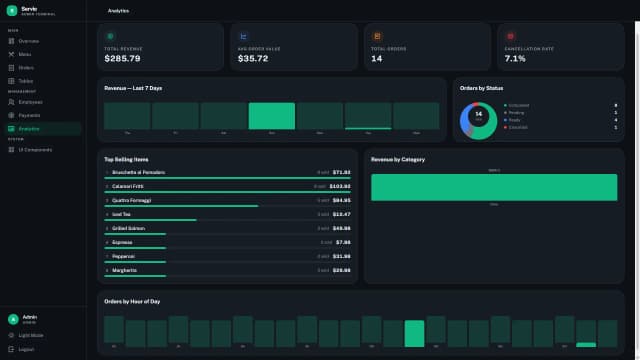The height and width of the screenshot is (360, 640).
Task: Select the Payments sidebar icon
Action: pyautogui.click(x=11, y=116)
